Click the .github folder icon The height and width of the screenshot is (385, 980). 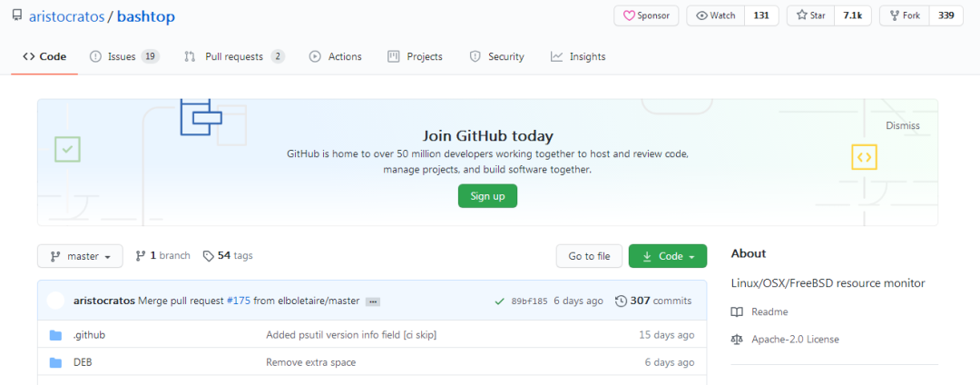pyautogui.click(x=55, y=336)
